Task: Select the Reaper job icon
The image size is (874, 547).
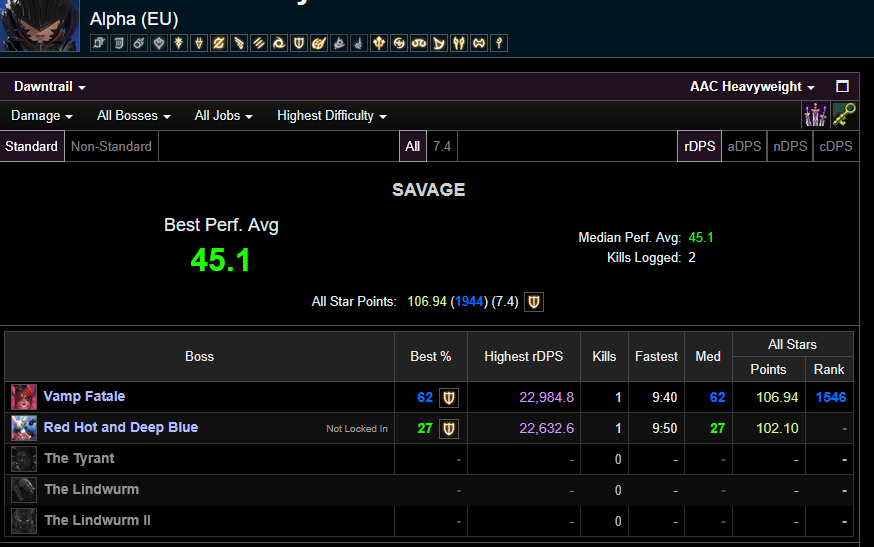Action: click(339, 43)
